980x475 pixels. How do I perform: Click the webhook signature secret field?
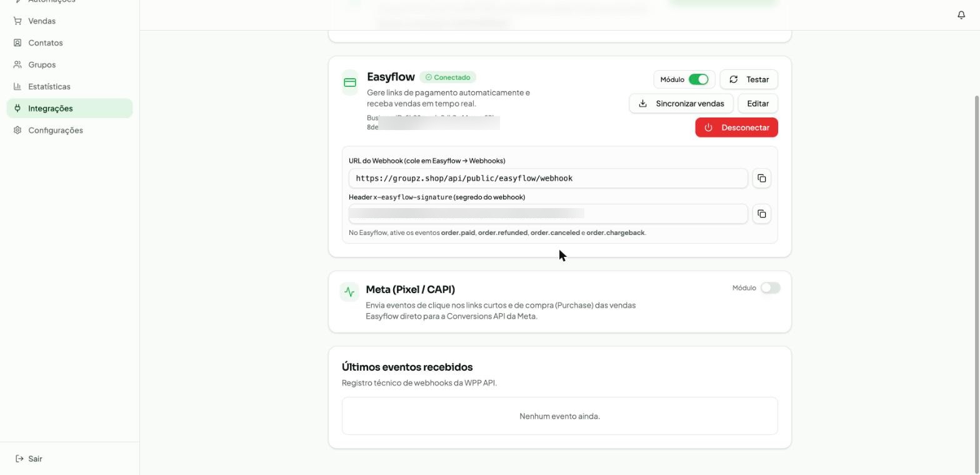click(548, 214)
